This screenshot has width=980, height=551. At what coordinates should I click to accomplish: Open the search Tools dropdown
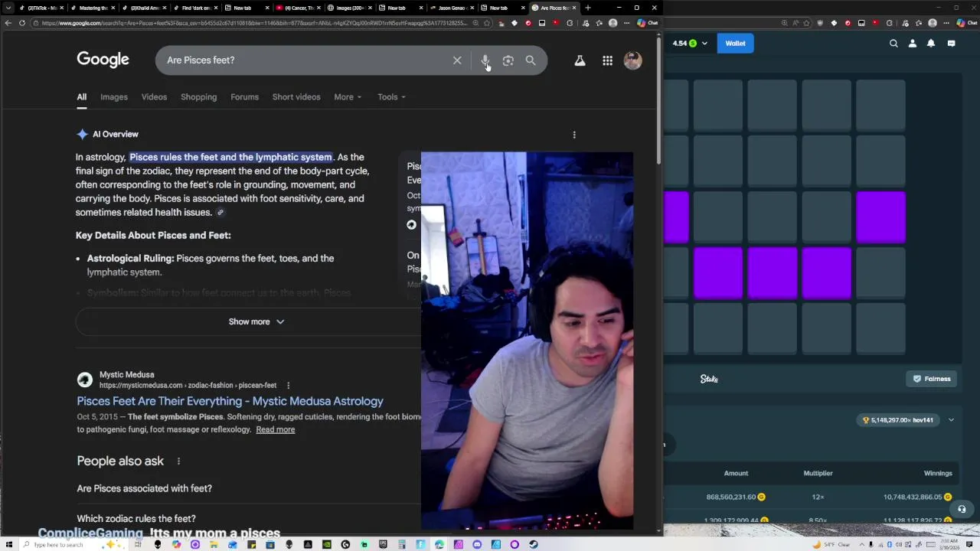(x=391, y=97)
